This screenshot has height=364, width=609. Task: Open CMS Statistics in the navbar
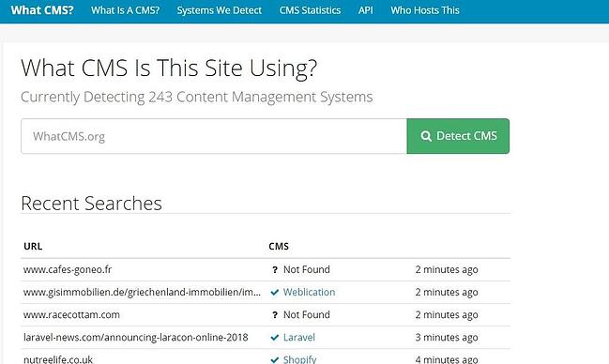[x=310, y=10]
